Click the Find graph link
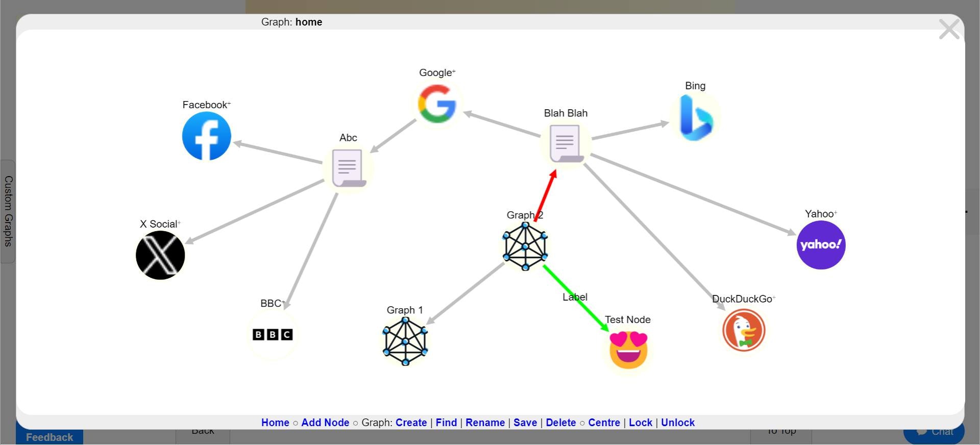980x445 pixels. coord(446,423)
